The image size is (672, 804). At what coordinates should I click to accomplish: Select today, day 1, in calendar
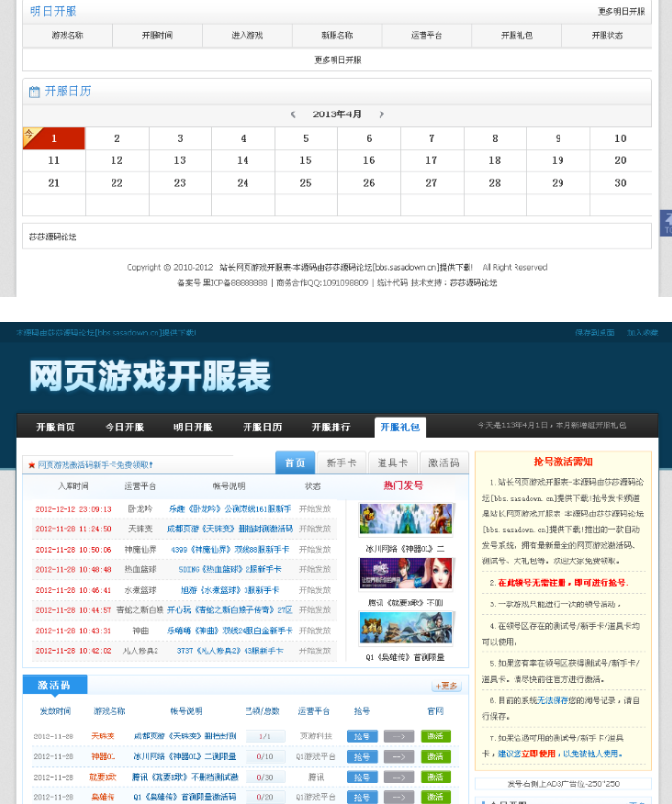[x=54, y=138]
